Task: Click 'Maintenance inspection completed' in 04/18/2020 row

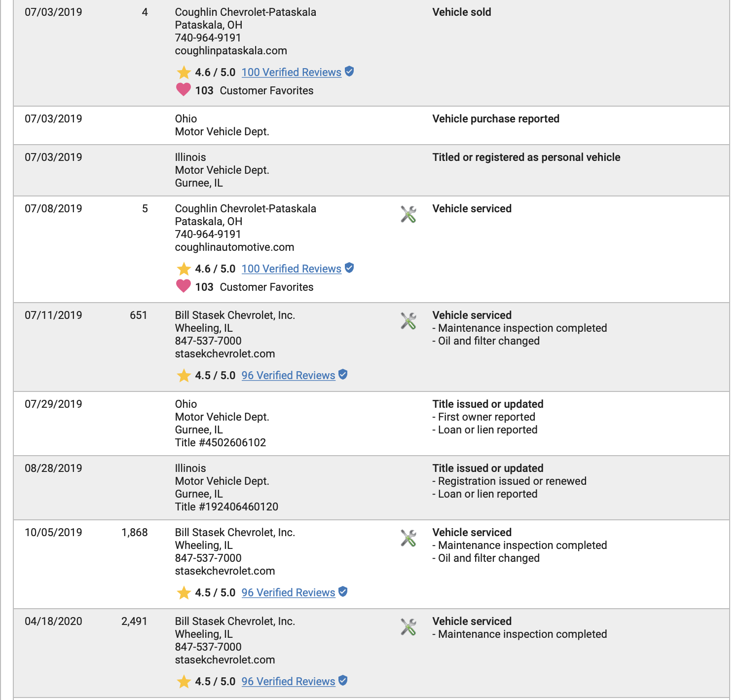Action: [522, 634]
